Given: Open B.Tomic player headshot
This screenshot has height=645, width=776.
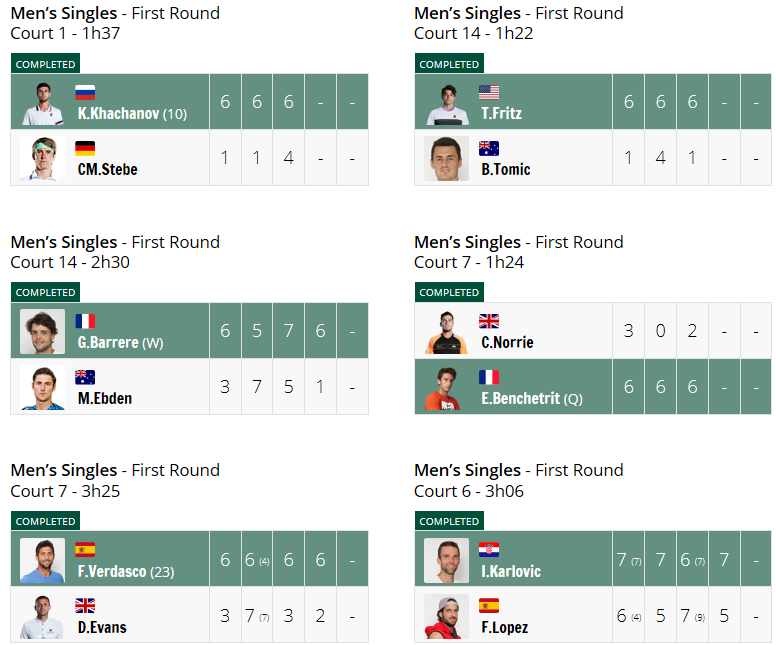Looking at the screenshot, I should point(446,158).
